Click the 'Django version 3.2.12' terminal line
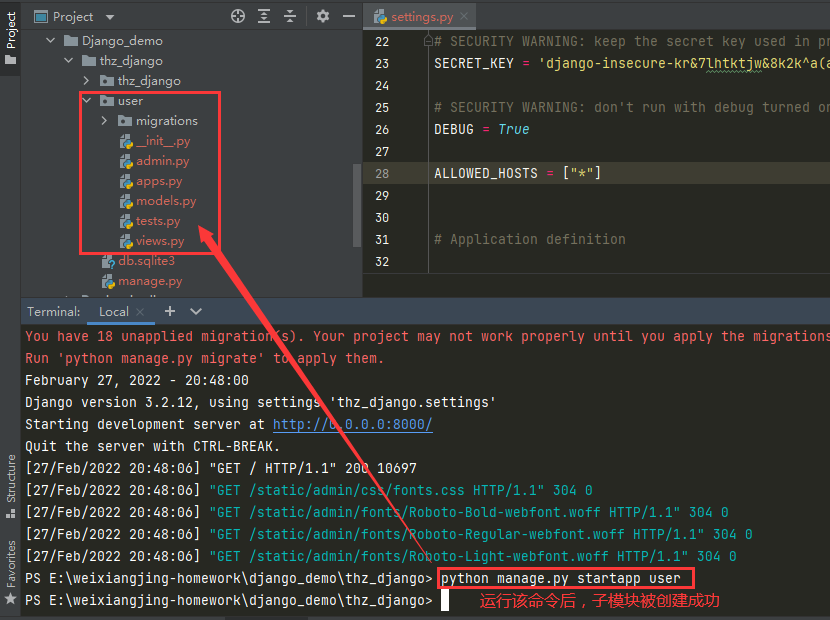 (260, 402)
